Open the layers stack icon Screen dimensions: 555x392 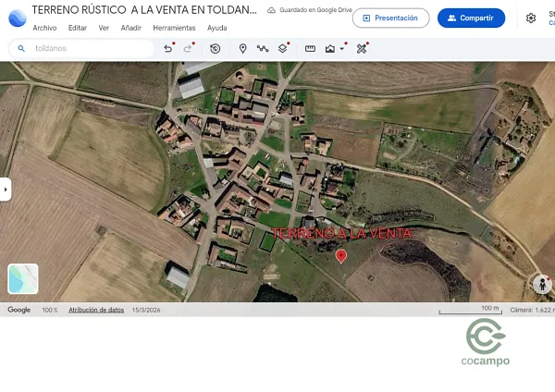click(282, 48)
